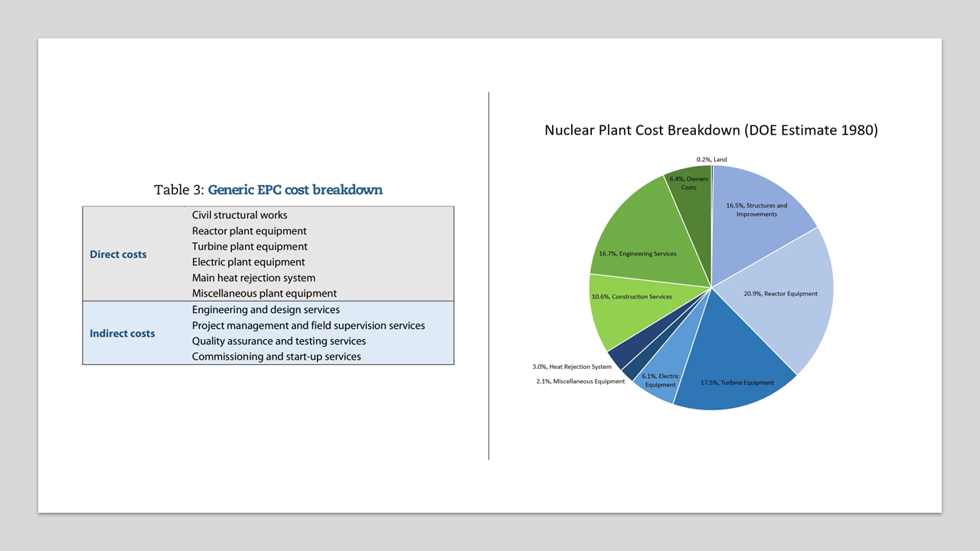The height and width of the screenshot is (551, 980).
Task: Select 'Project management and field supervision services'
Action: click(x=309, y=325)
